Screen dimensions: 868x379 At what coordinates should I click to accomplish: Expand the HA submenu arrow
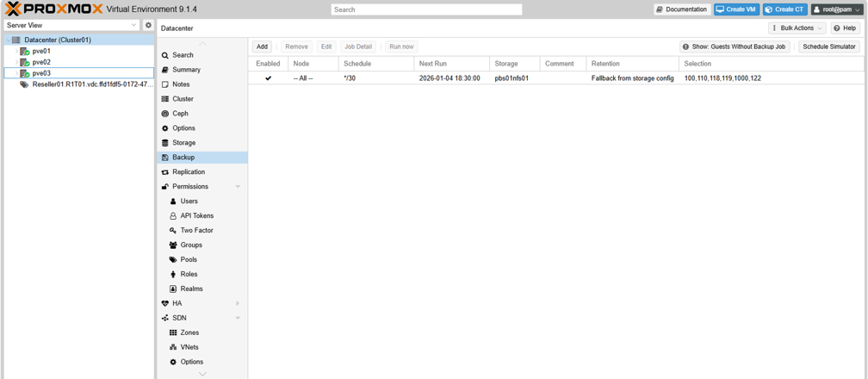click(238, 304)
